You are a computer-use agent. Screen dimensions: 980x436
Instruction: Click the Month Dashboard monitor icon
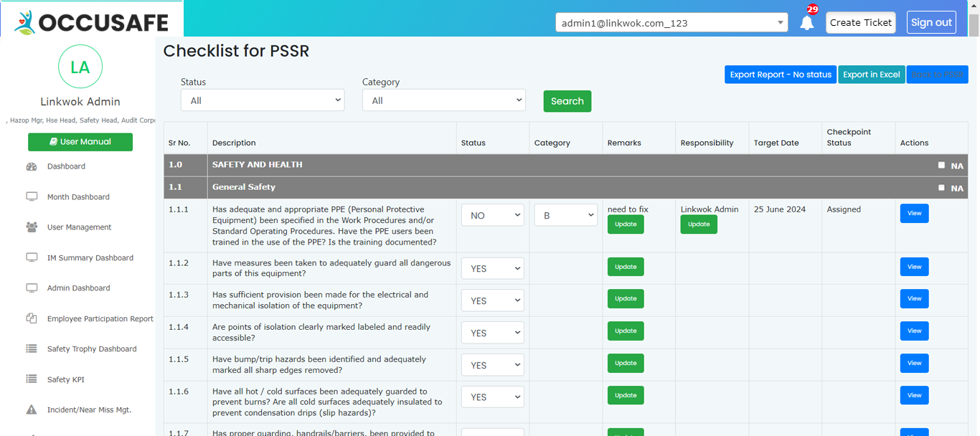coord(32,196)
